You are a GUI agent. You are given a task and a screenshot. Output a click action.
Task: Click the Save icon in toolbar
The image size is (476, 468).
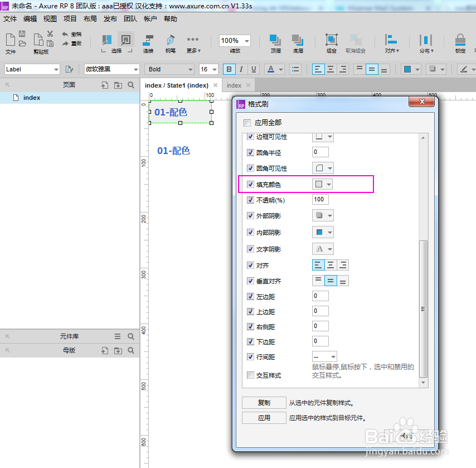click(x=22, y=33)
